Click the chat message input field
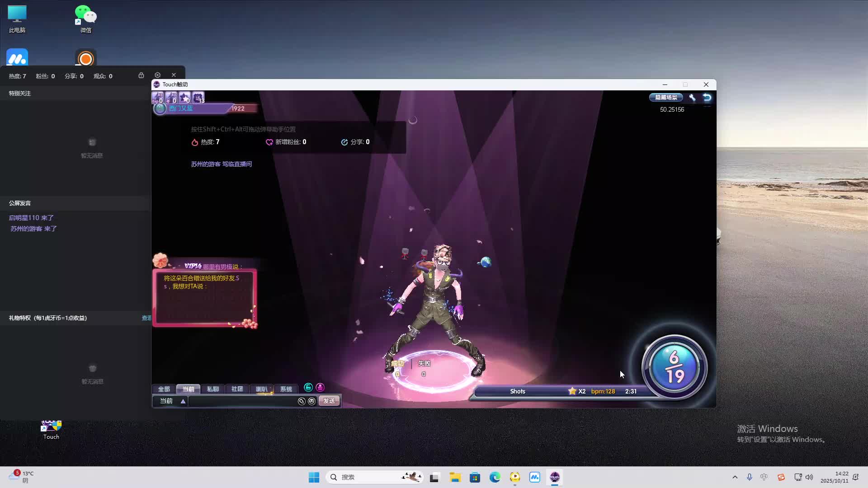The width and height of the screenshot is (868, 488). [242, 401]
